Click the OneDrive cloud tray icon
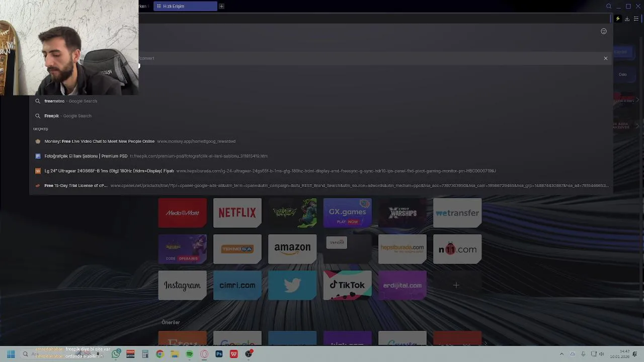The image size is (644, 362). 573,354
